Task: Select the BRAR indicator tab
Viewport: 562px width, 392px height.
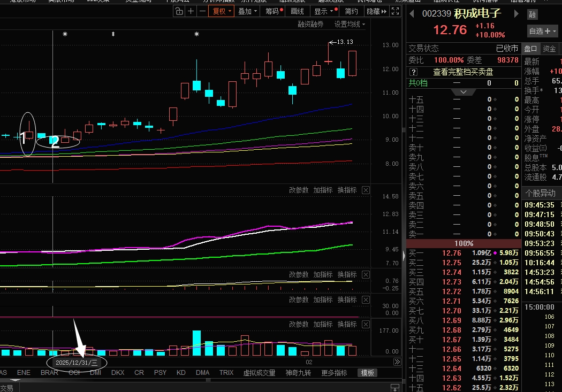Action: 49,373
